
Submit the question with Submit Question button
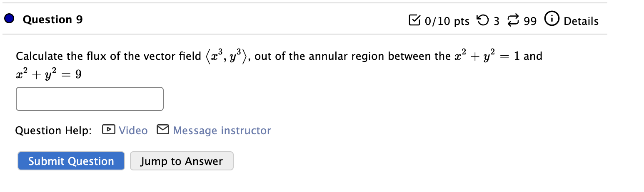pos(71,161)
